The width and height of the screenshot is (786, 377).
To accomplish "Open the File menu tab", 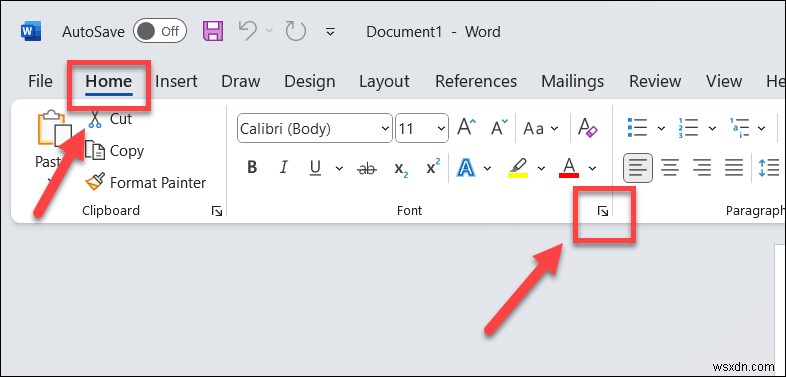I will [40, 81].
